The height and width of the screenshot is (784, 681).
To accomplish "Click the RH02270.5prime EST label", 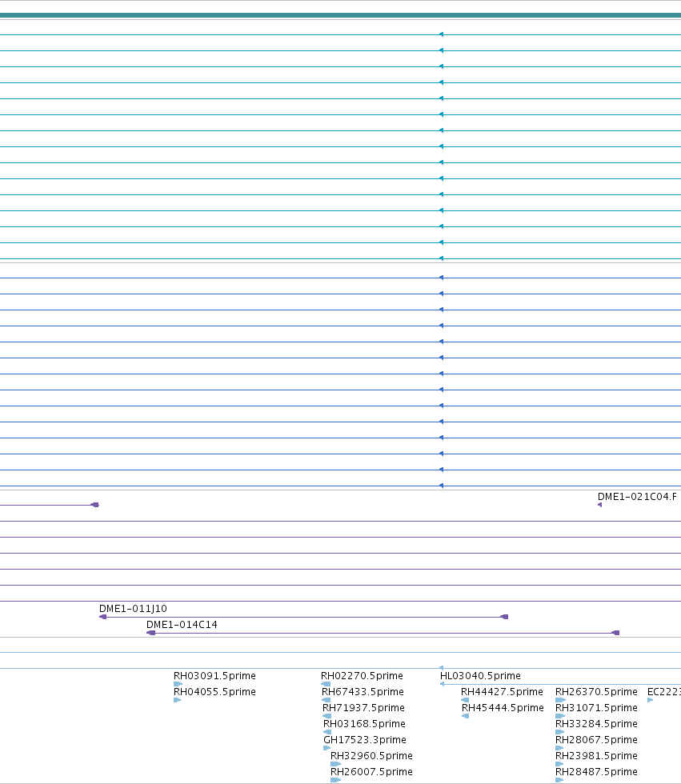I will pyautogui.click(x=362, y=675).
